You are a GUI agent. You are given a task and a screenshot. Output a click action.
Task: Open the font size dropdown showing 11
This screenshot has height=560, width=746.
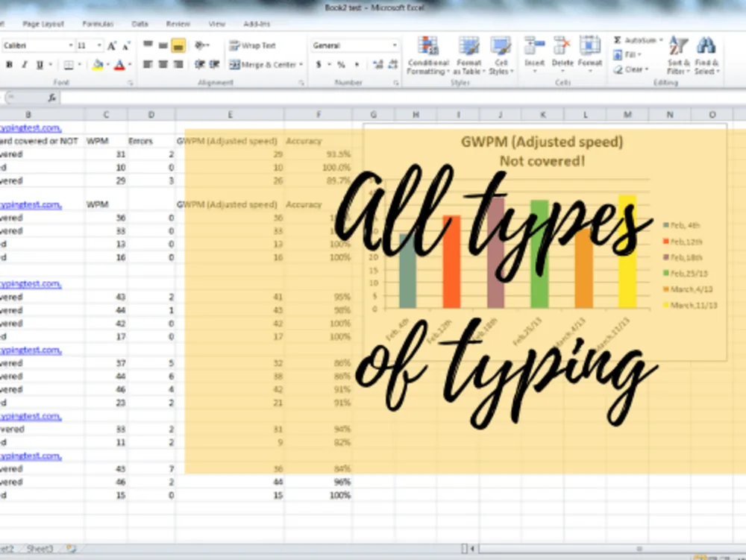(99, 45)
